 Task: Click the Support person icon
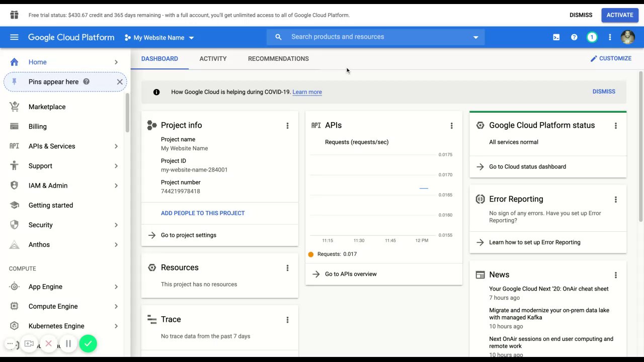pos(14,166)
